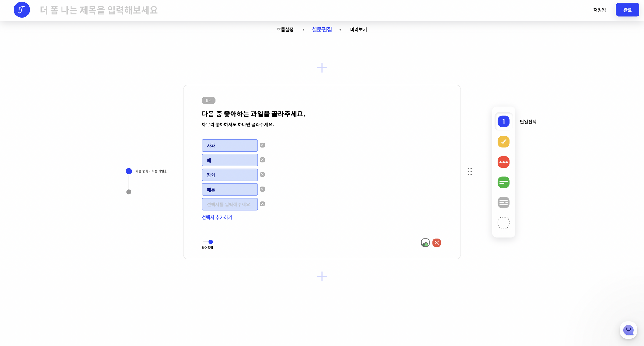Screen dimensions: 644x346
Task: Add a question above using the top plus
Action: 322,68
